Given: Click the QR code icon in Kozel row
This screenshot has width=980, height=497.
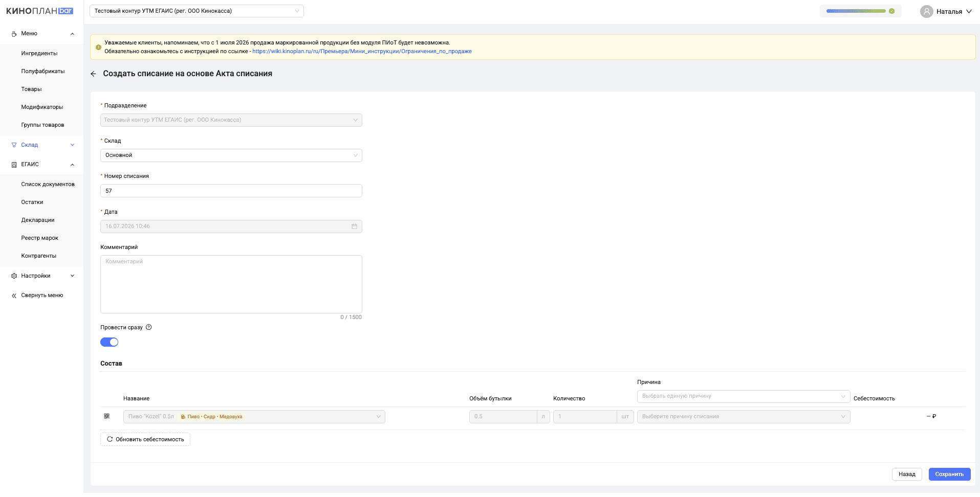Looking at the screenshot, I should [107, 416].
